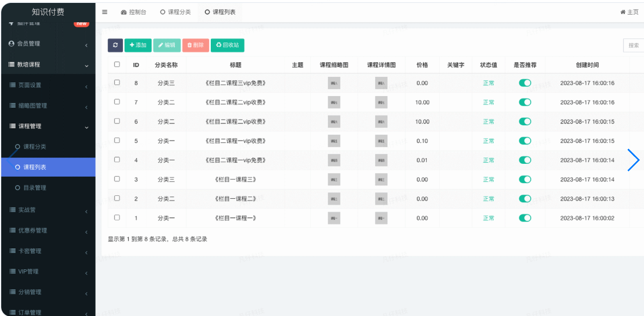The image size is (644, 316).
Task: Open the 会员管理 user icon menu
Action: pyautogui.click(x=12, y=44)
